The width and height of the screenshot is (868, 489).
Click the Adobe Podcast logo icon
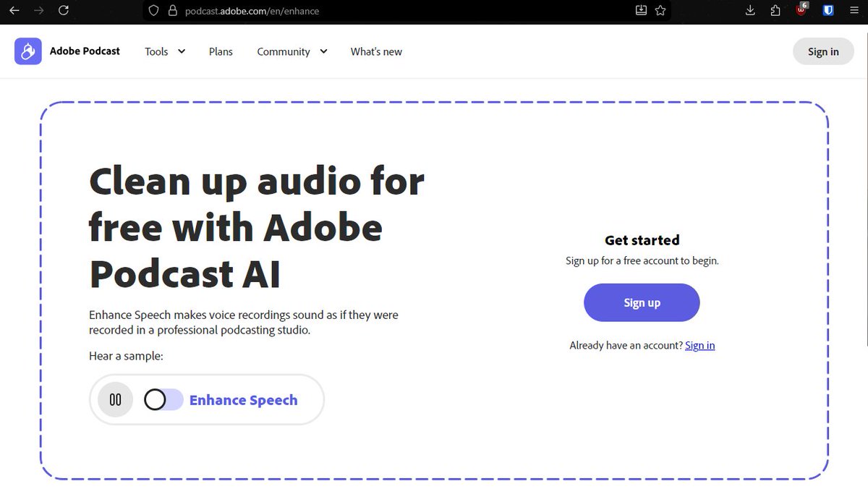point(28,51)
